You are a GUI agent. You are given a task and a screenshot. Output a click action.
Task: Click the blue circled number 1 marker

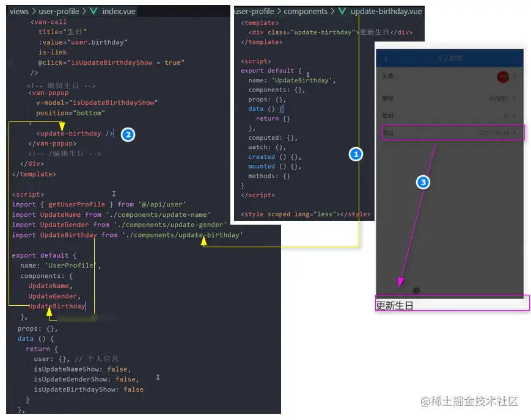pos(356,154)
